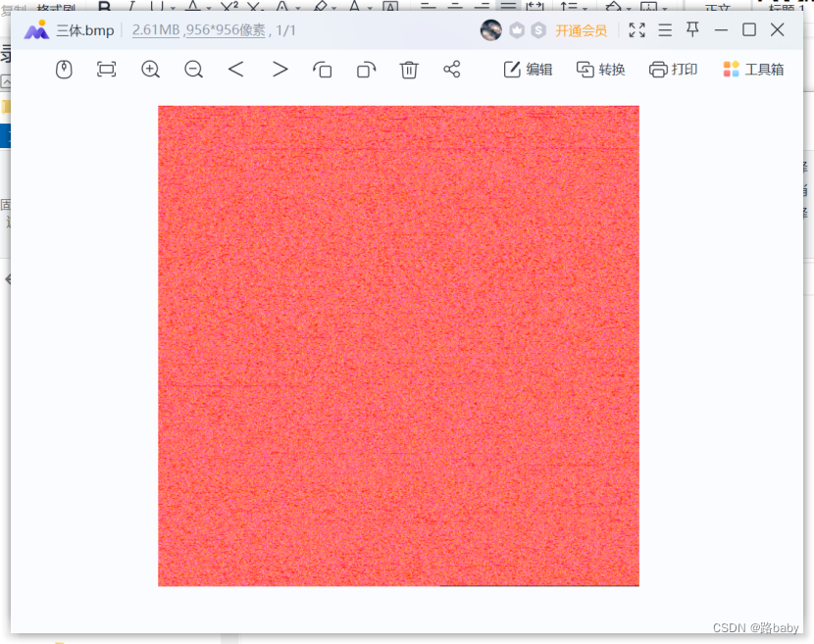Zoom in on the image
The image size is (814, 644).
click(151, 69)
